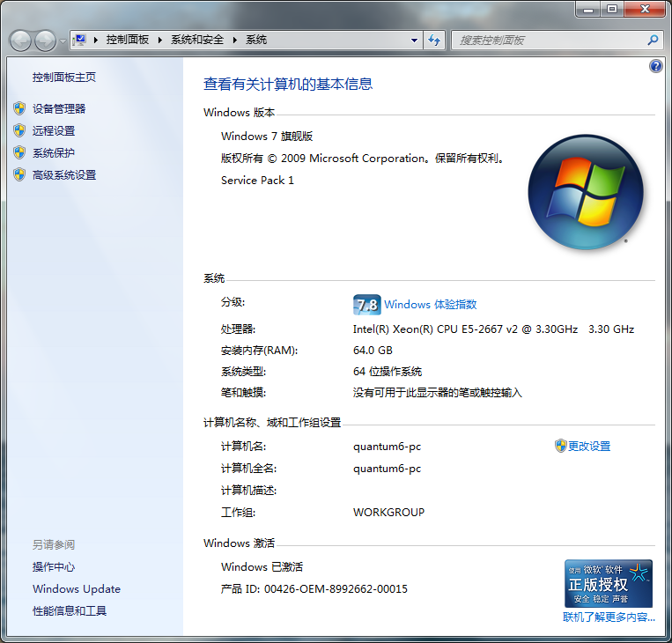Click 64 位操作系统 system type value

pyautogui.click(x=388, y=371)
